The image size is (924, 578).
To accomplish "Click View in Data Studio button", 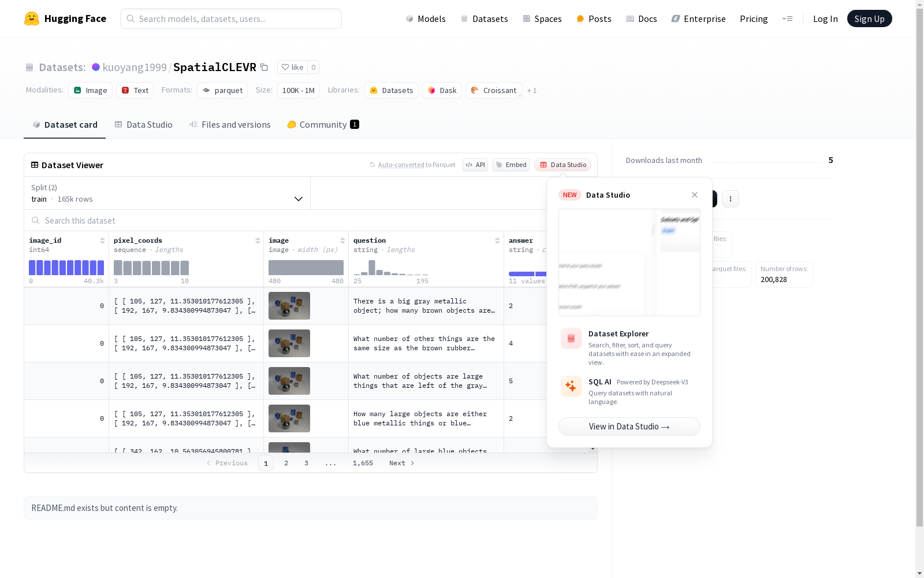I will tap(629, 427).
